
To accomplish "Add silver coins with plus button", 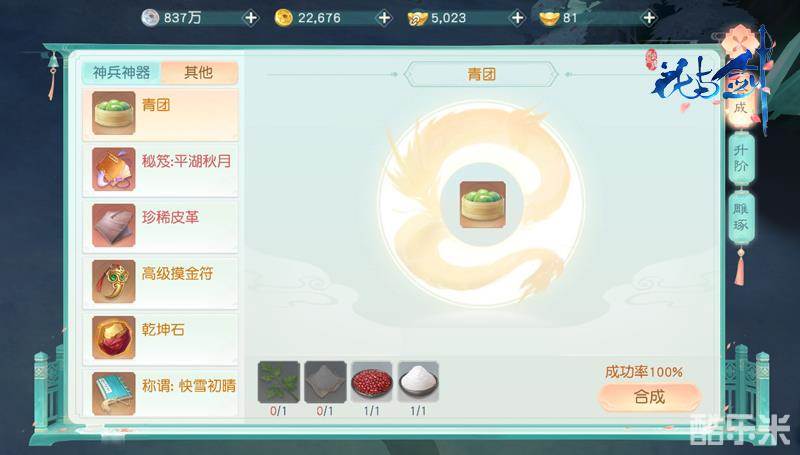I will coord(251,18).
